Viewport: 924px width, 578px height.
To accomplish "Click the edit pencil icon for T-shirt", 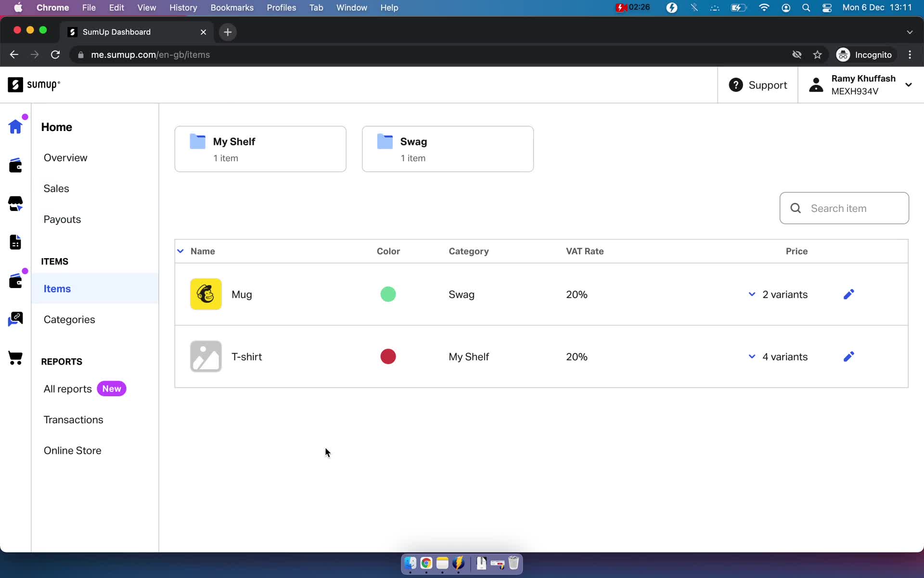I will (849, 355).
